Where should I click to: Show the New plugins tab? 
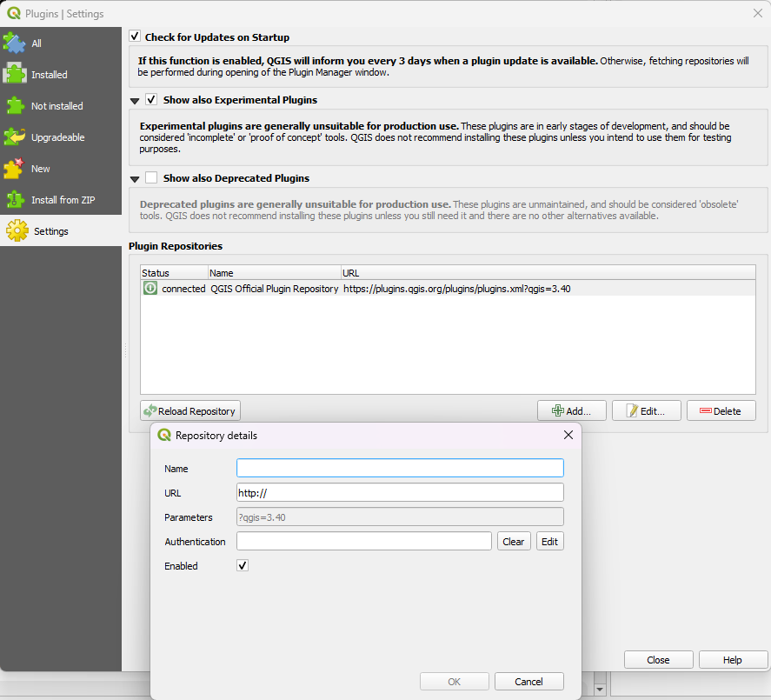[61, 169]
